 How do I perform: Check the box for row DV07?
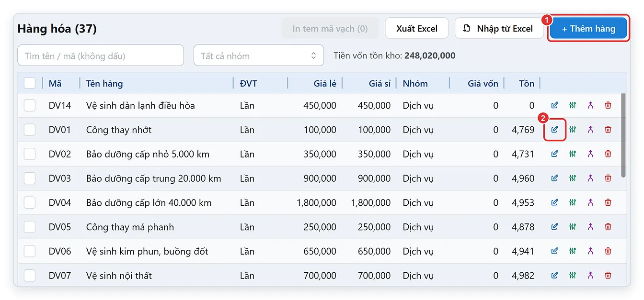30,276
